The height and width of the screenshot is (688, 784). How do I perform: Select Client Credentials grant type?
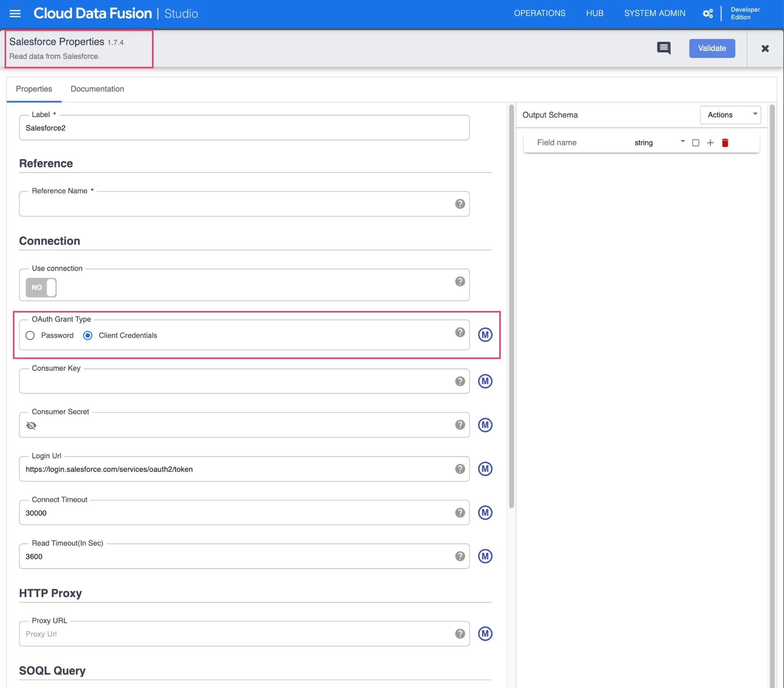pos(87,336)
